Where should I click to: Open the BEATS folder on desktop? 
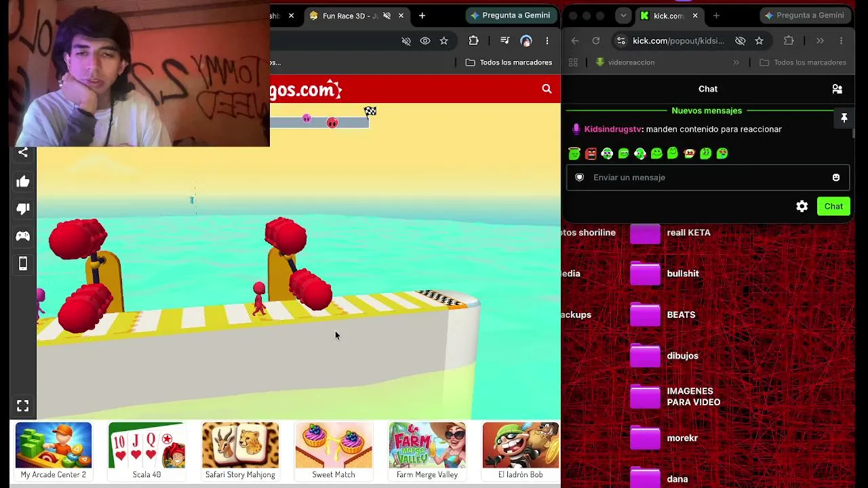click(x=645, y=315)
